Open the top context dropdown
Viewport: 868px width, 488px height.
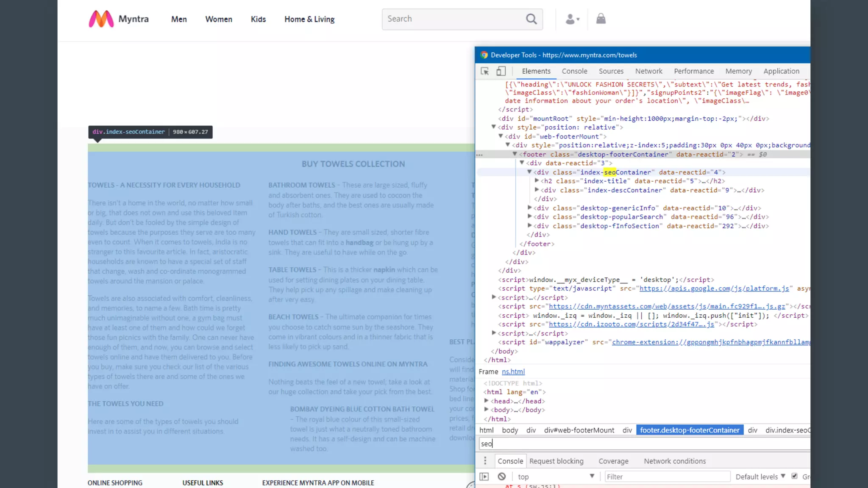click(555, 477)
